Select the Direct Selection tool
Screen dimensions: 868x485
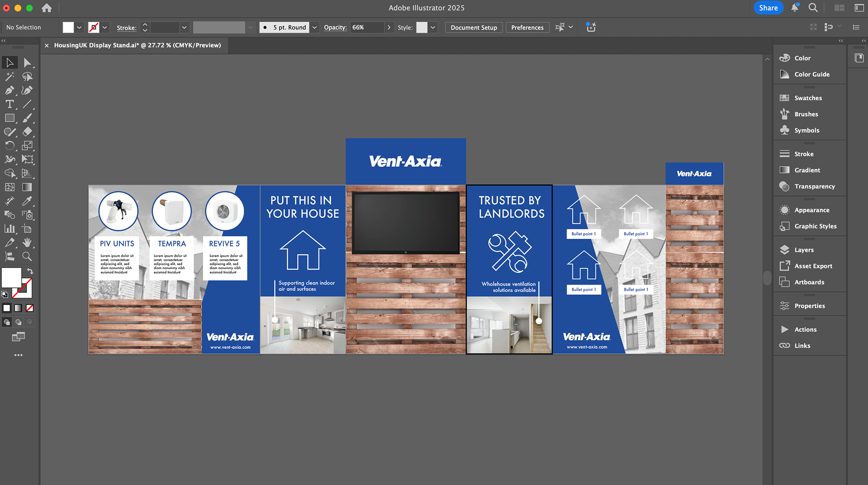27,62
